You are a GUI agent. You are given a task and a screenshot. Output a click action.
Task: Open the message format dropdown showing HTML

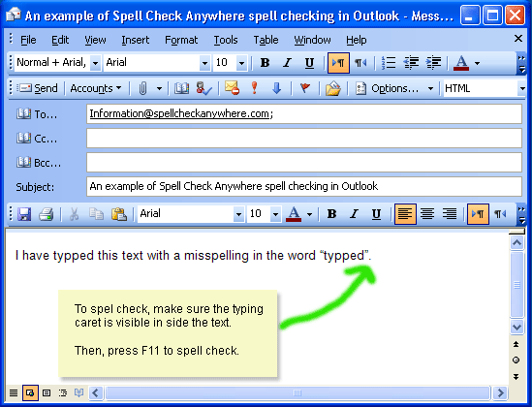tap(521, 89)
